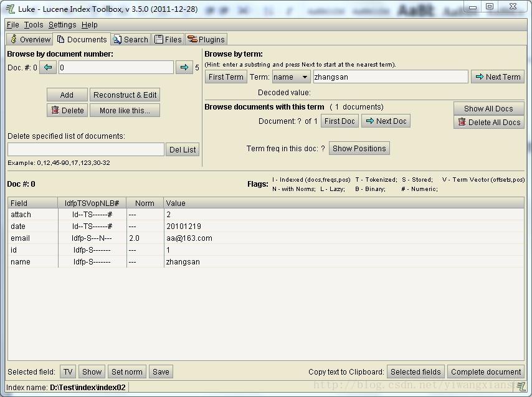The height and width of the screenshot is (397, 532).
Task: Select the attach field row
Action: (266, 214)
